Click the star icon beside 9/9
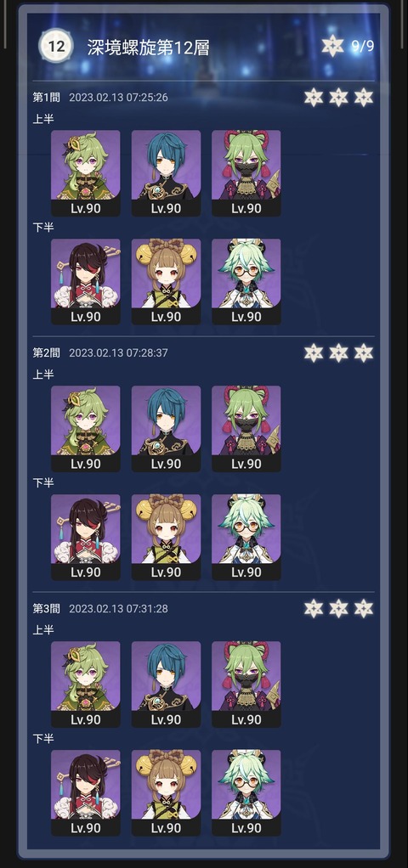Viewport: 408px width, 868px height. (332, 46)
